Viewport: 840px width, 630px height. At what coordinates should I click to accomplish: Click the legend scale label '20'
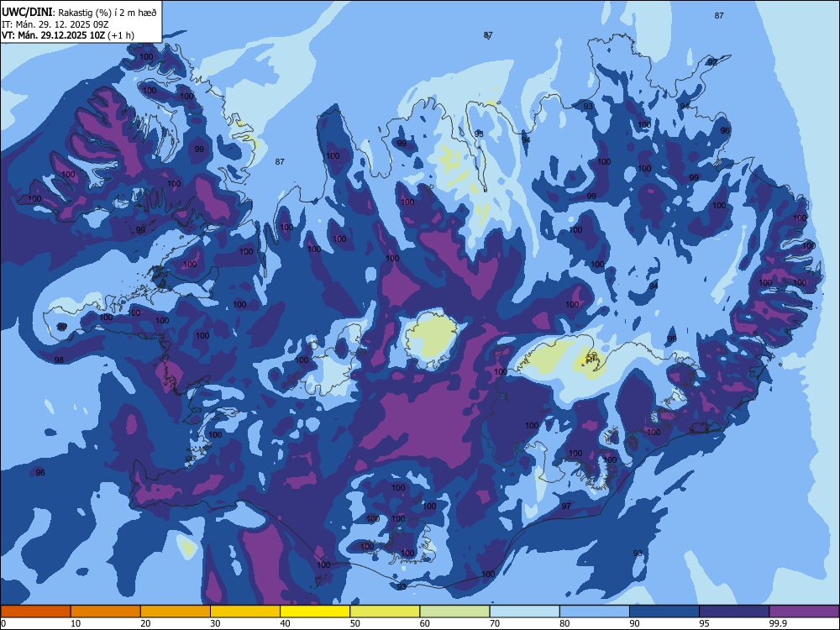[145, 623]
